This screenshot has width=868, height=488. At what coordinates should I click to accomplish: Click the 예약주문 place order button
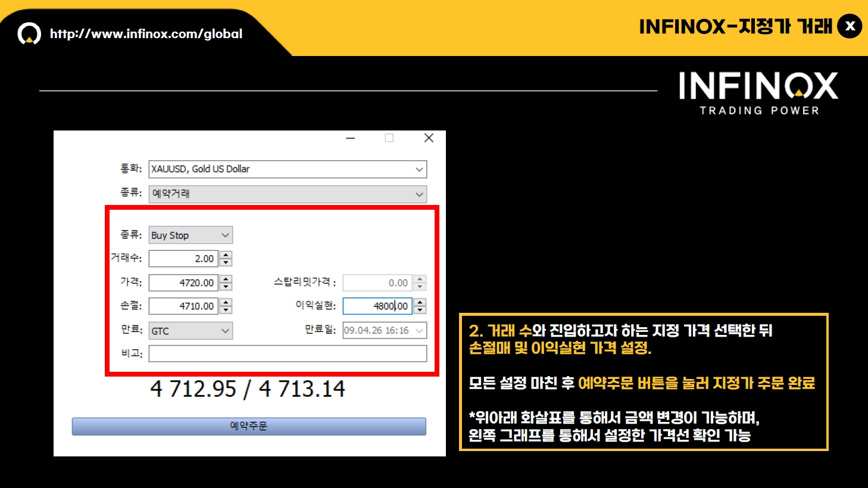(249, 426)
